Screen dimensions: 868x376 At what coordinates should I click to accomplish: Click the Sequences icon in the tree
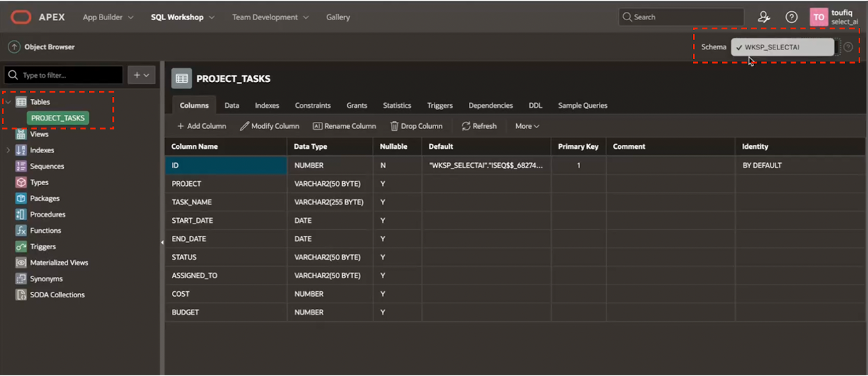tap(21, 166)
